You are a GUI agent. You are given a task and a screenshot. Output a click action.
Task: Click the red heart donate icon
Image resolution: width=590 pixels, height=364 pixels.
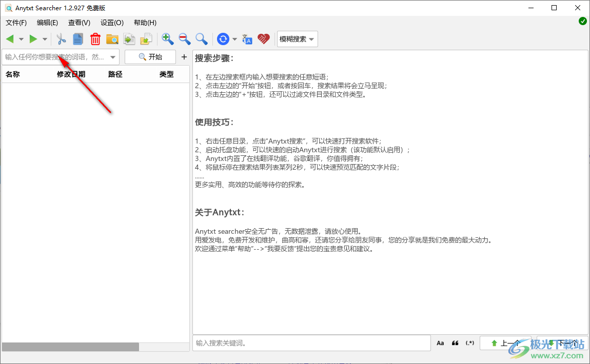coord(263,39)
